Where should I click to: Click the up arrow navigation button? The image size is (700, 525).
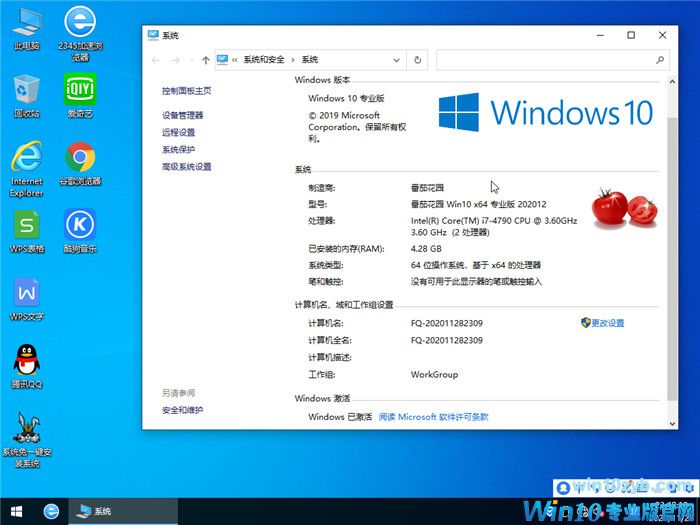click(x=205, y=60)
